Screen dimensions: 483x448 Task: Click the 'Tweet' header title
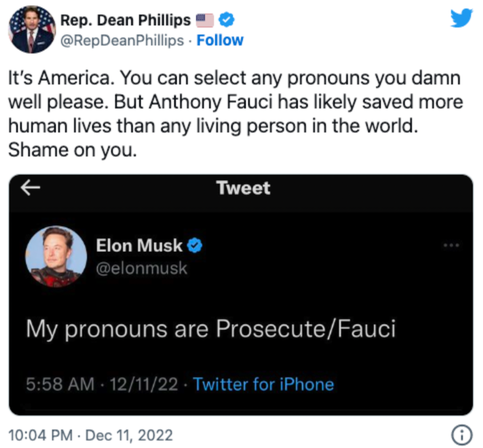pyautogui.click(x=243, y=187)
